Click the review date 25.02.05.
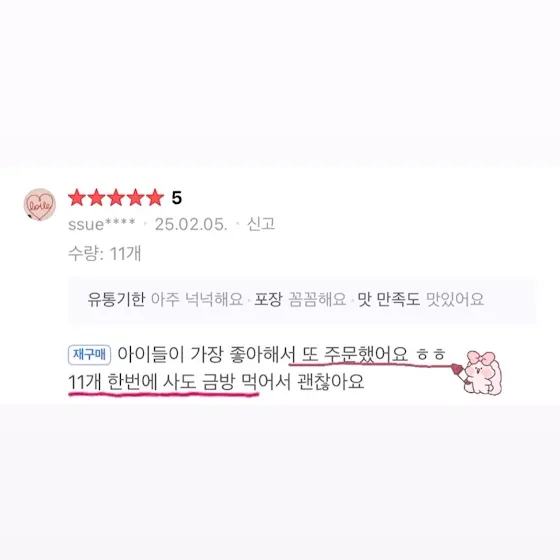 [x=191, y=224]
